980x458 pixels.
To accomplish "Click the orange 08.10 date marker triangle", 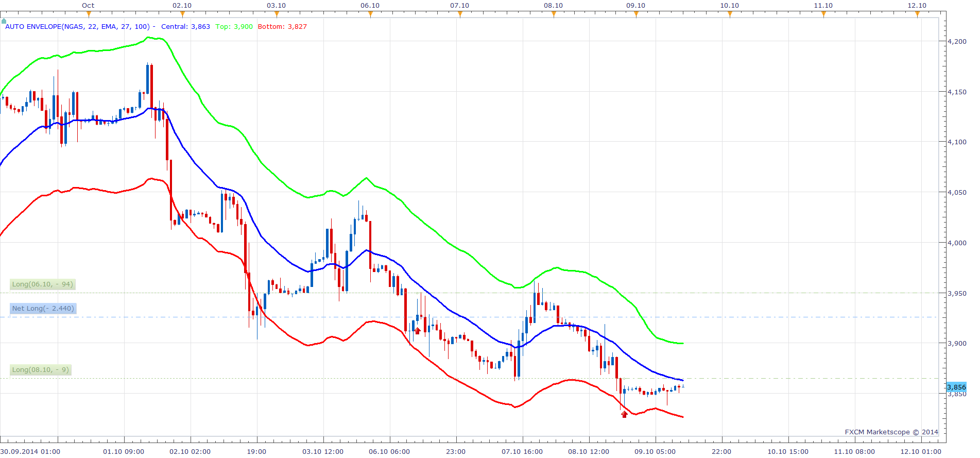I will (x=554, y=14).
